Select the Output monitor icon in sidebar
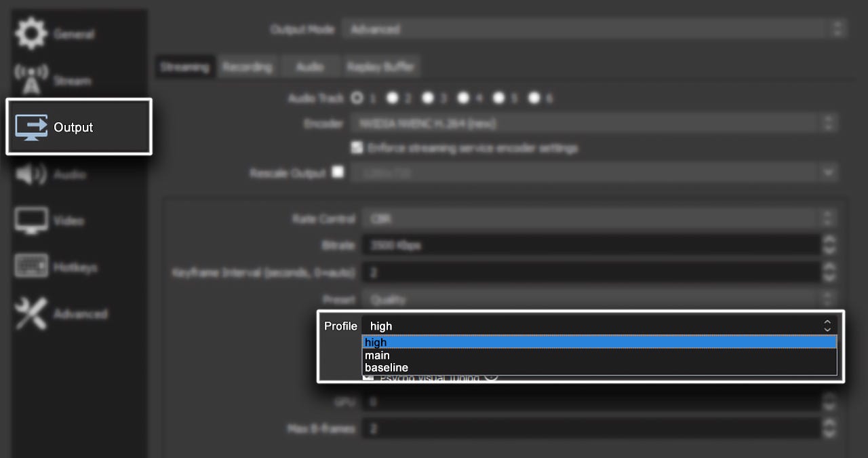 click(31, 127)
